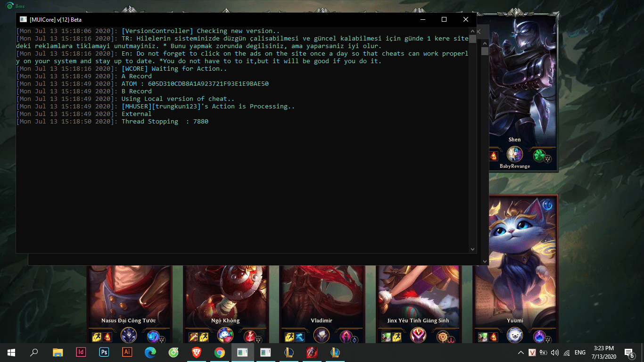Launch Brave browser from the taskbar
Image resolution: width=644 pixels, height=362 pixels.
(x=196, y=352)
